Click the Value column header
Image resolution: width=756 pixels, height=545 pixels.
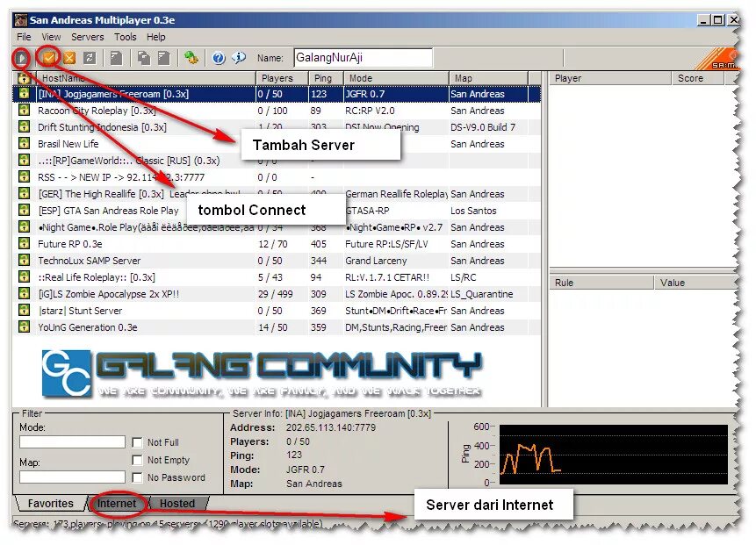[695, 283]
